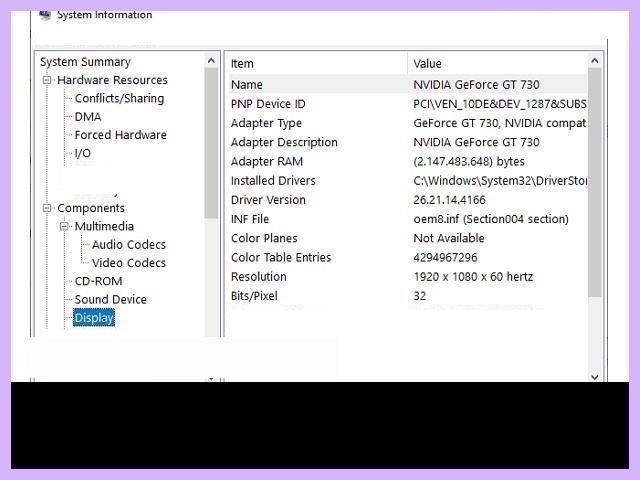The width and height of the screenshot is (640, 480).
Task: Open Sound Device category
Action: (111, 300)
